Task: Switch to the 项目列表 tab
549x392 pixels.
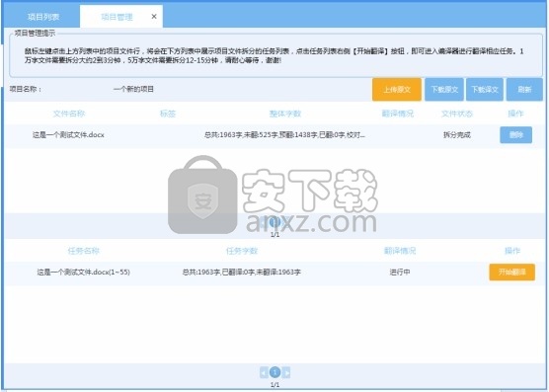Action: pos(43,17)
